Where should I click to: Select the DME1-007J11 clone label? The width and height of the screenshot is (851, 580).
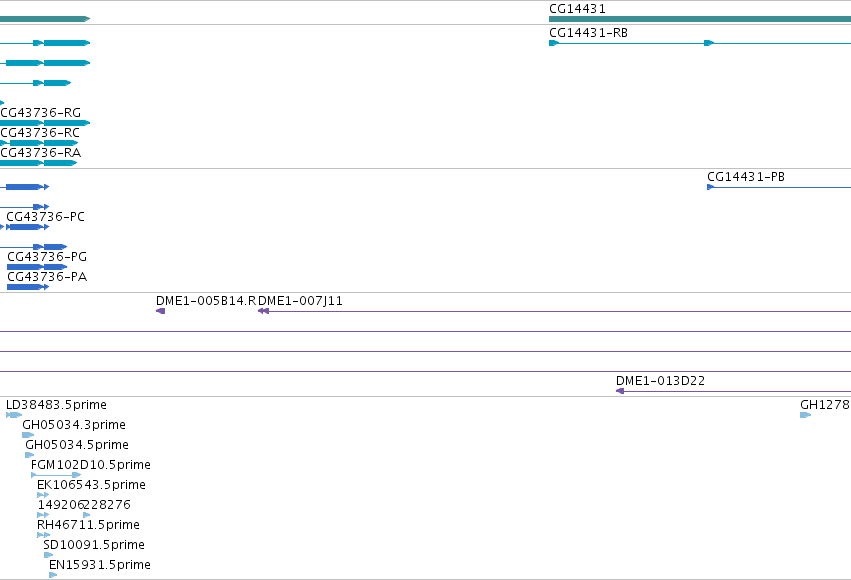pos(301,301)
